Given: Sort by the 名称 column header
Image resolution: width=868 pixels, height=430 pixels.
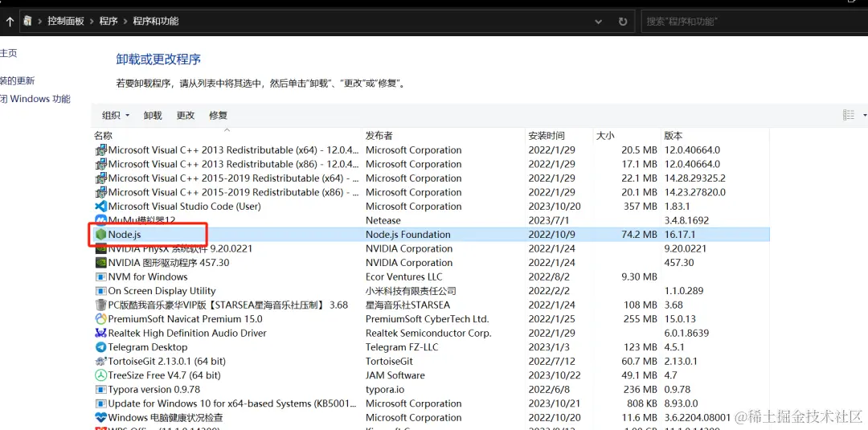Looking at the screenshot, I should (103, 136).
